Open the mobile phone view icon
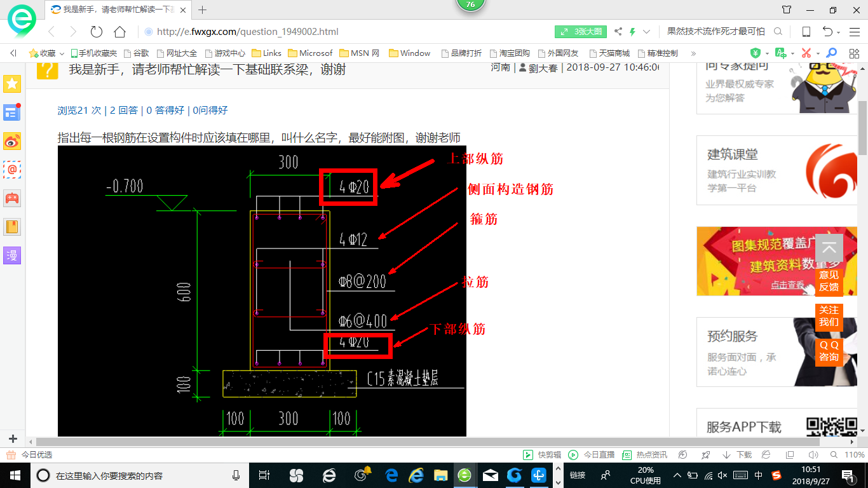The width and height of the screenshot is (868, 488). click(x=806, y=32)
